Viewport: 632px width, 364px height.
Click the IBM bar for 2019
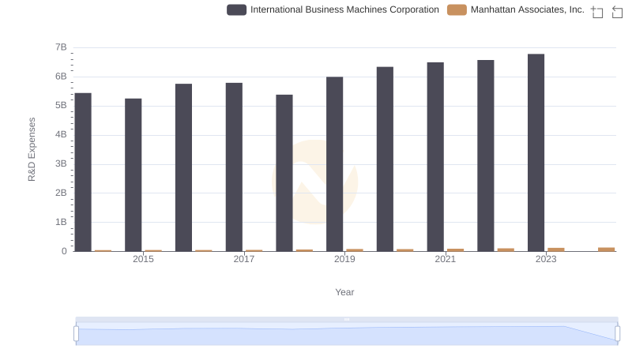tap(334, 164)
